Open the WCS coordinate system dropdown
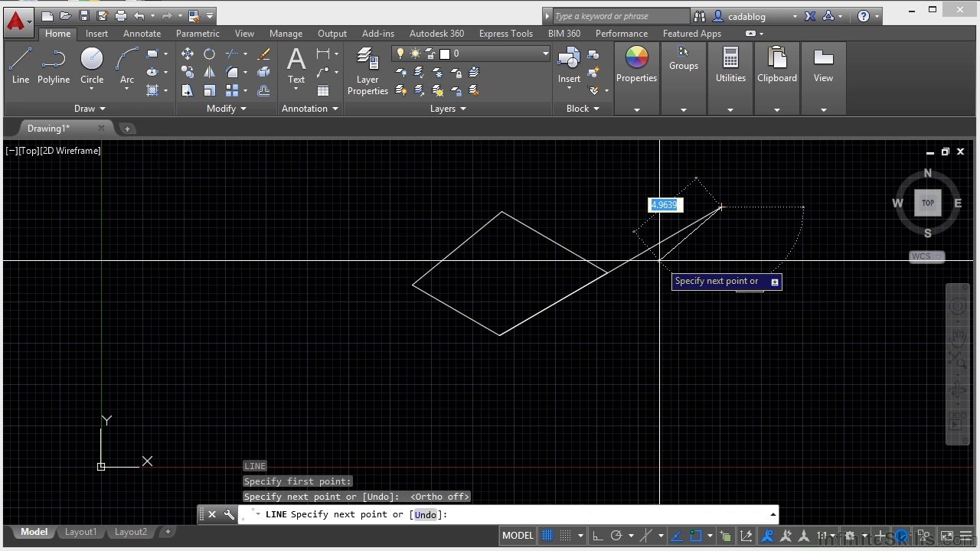Image resolution: width=980 pixels, height=551 pixels. [927, 256]
